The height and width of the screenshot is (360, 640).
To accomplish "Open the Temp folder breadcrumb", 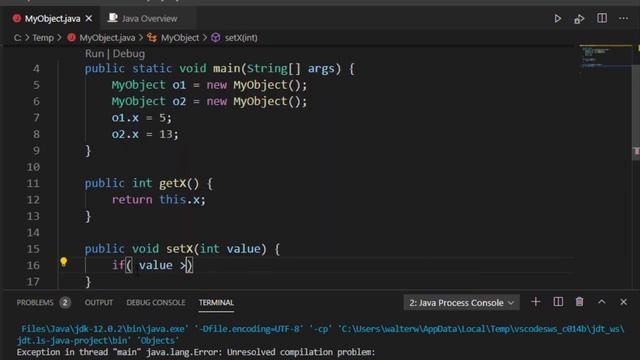I will coord(43,38).
